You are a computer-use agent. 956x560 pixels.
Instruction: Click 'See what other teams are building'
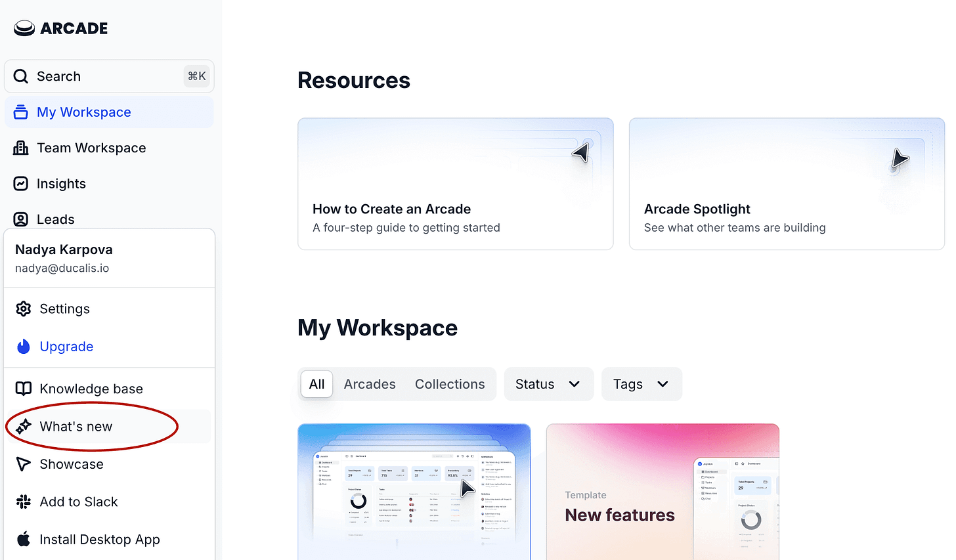click(735, 228)
